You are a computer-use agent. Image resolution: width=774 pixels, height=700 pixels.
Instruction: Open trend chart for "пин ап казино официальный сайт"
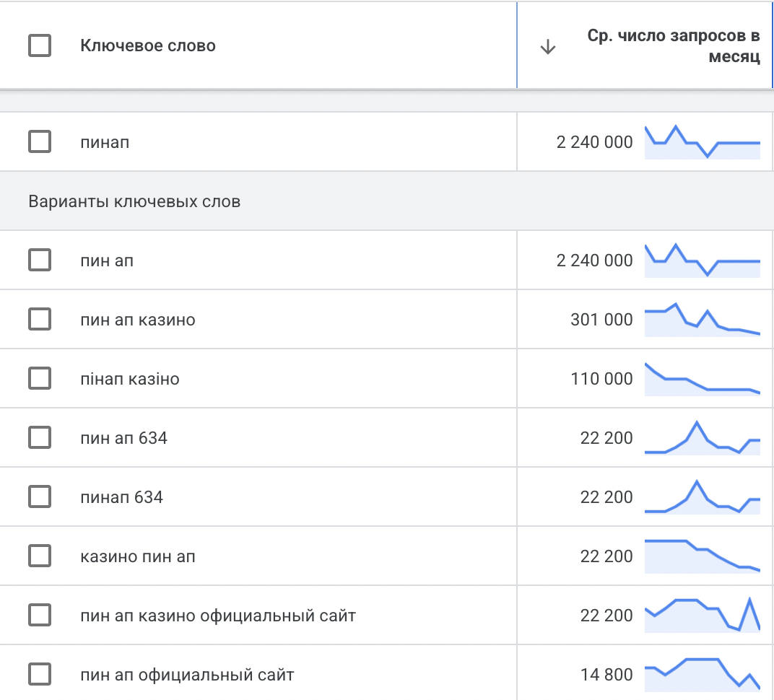point(702,616)
